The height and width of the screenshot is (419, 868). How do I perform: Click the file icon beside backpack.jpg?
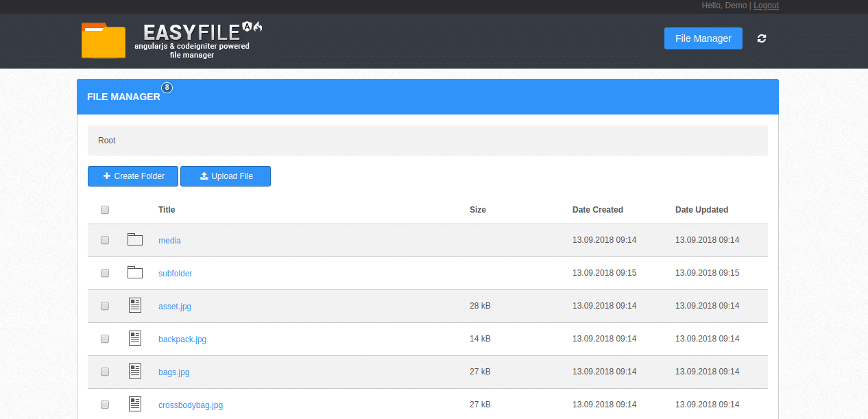[134, 338]
